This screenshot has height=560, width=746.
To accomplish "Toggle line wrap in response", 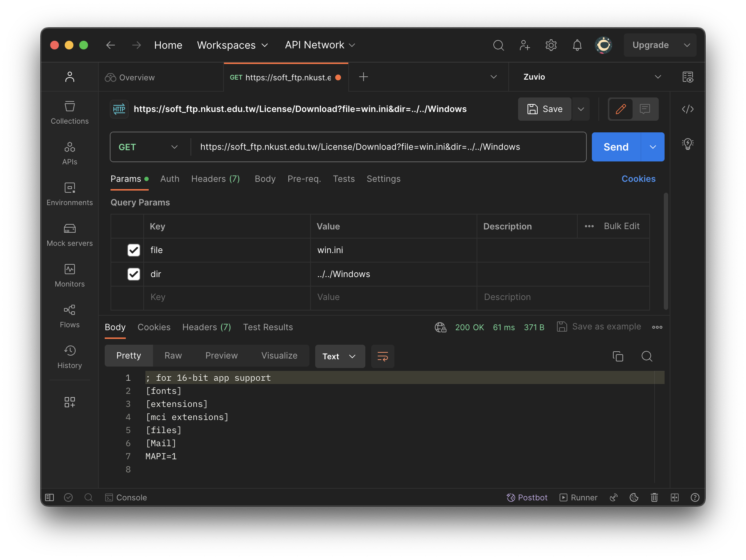I will click(x=382, y=356).
